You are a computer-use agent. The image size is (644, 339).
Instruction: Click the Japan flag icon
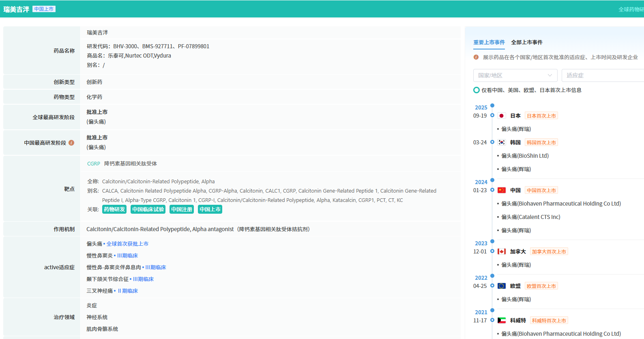[502, 116]
